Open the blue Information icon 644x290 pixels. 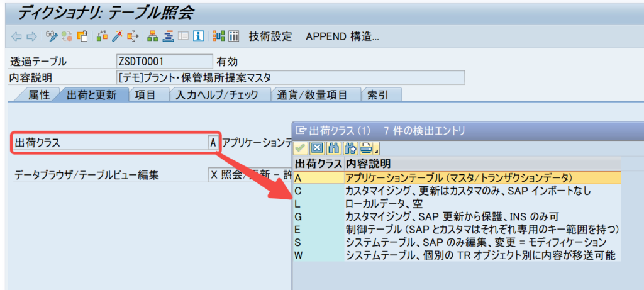(x=199, y=36)
